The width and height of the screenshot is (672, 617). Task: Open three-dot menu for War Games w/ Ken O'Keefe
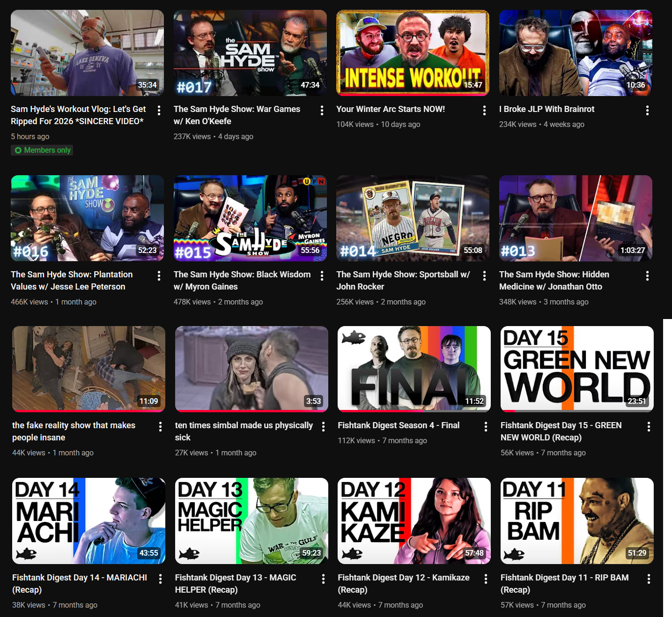(x=322, y=110)
